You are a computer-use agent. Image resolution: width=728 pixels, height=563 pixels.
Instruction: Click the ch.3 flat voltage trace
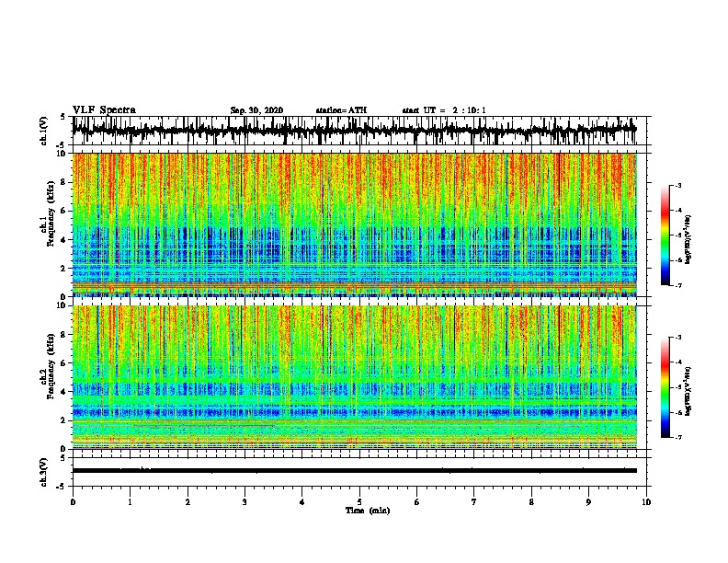[354, 471]
